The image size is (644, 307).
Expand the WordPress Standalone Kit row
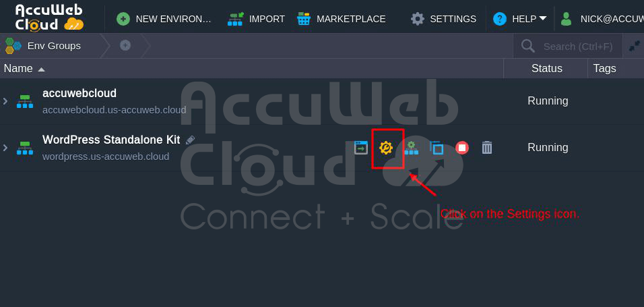[x=5, y=147]
